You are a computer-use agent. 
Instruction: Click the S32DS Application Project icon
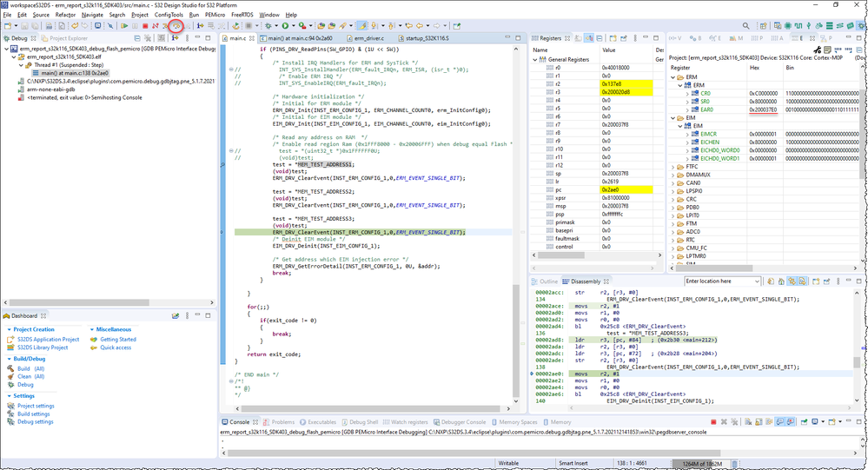click(11, 340)
